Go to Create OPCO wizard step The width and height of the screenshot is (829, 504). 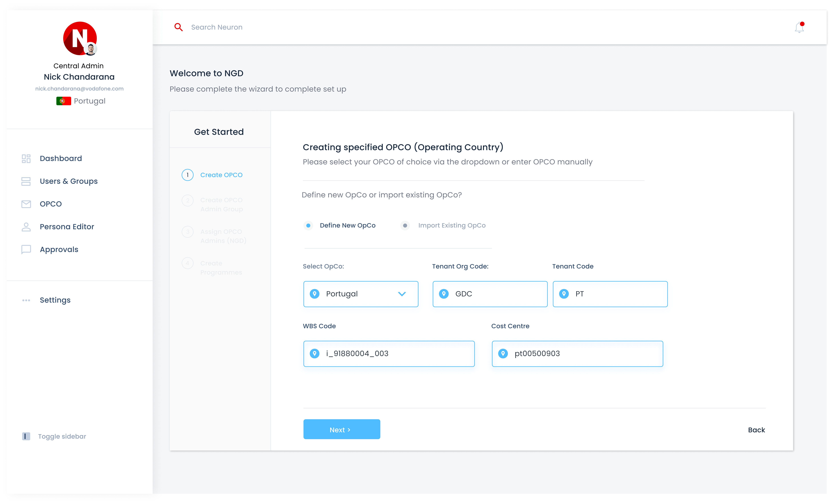pyautogui.click(x=221, y=175)
